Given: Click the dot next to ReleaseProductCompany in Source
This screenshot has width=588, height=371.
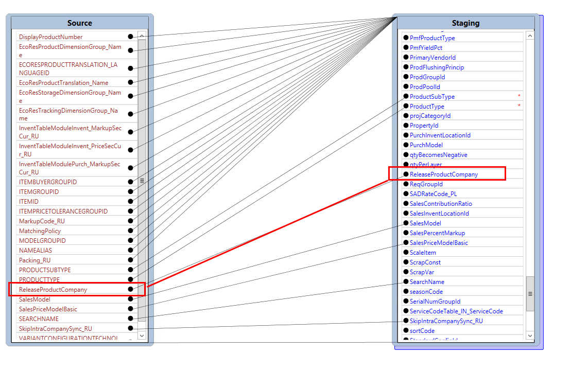Looking at the screenshot, I should click(130, 289).
